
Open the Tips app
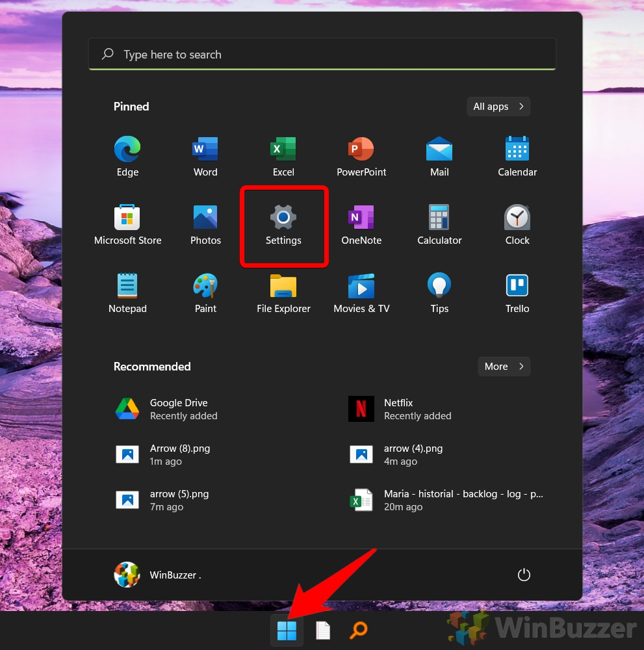439,292
